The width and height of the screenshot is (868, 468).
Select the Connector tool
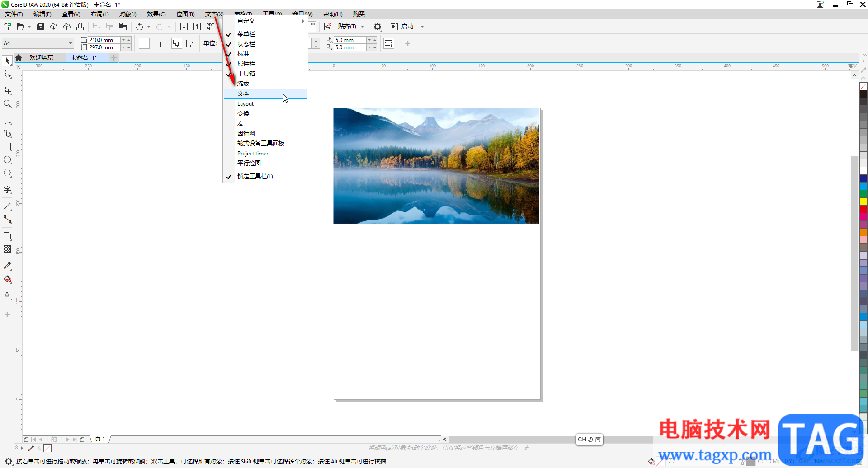coord(7,220)
